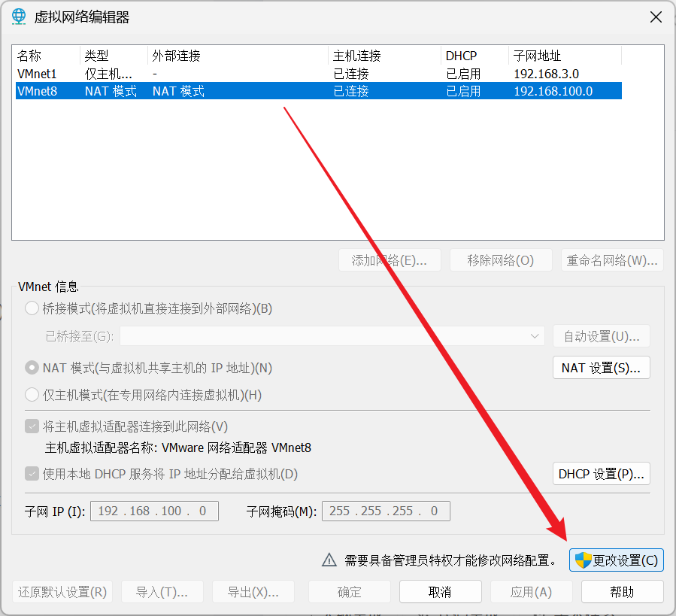Open NAT Settings (NAT 设置)
This screenshot has width=676, height=616.
click(601, 368)
